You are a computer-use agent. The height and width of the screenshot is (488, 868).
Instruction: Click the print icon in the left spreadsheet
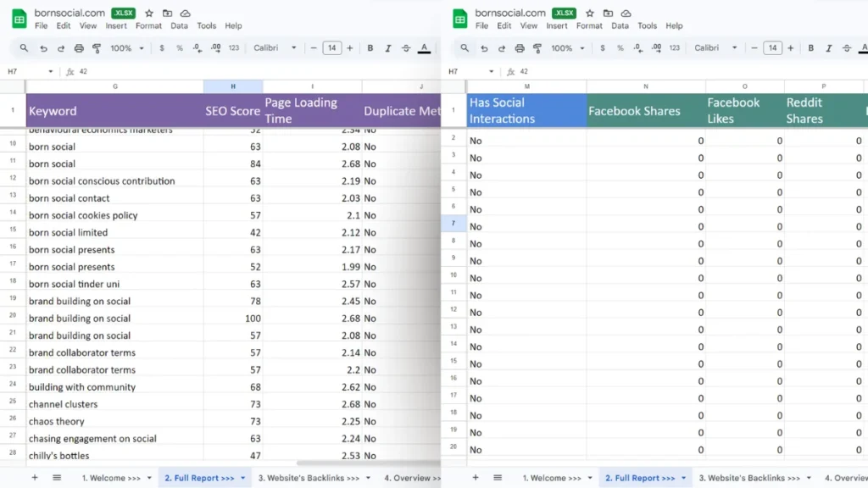[79, 48]
